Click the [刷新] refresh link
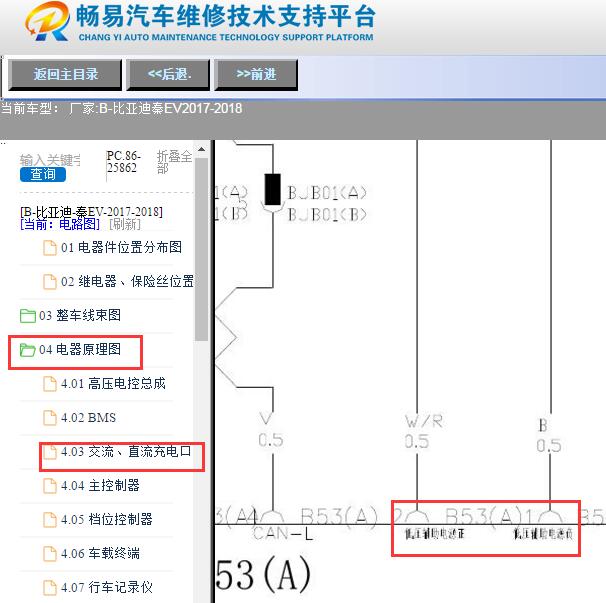This screenshot has height=603, width=606. (125, 224)
